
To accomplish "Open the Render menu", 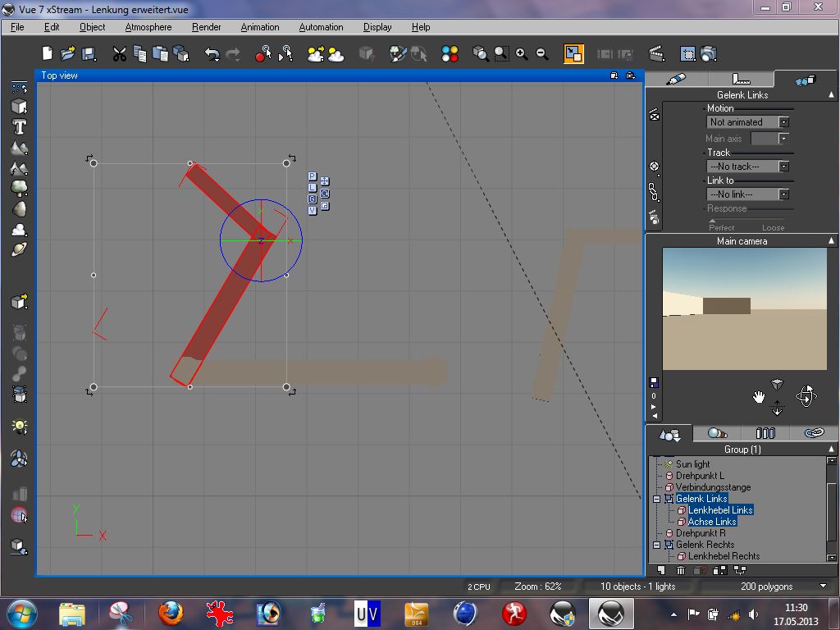I will 206,27.
